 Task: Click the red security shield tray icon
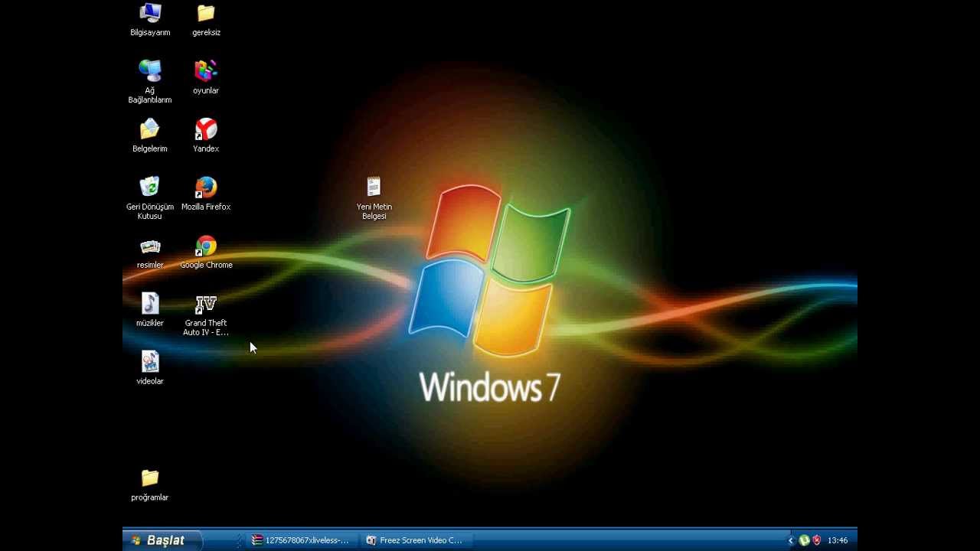817,540
